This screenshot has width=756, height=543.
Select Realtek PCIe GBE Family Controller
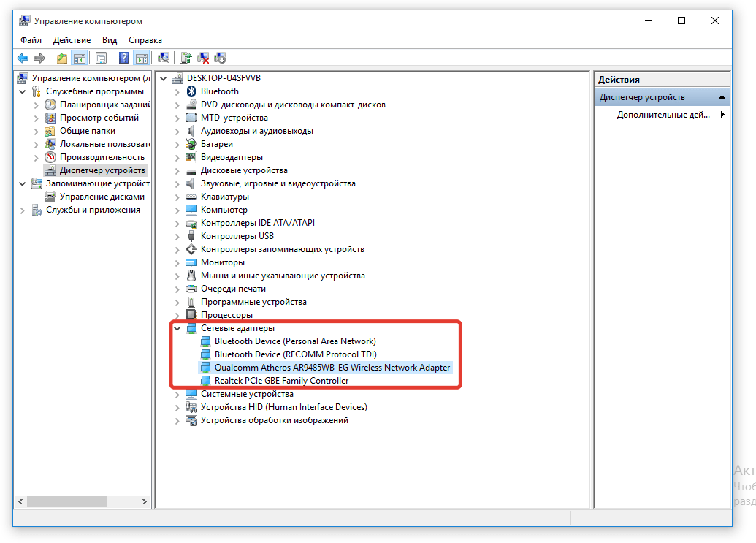tap(281, 381)
